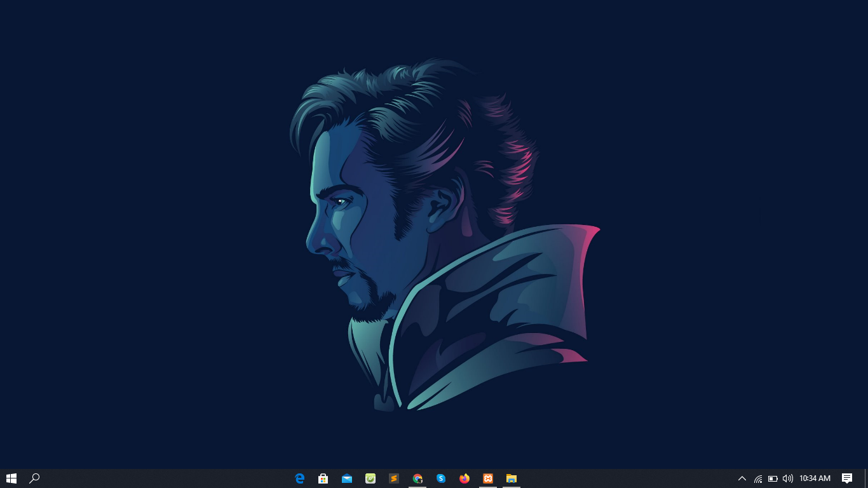Open the volume speaker control

(788, 478)
